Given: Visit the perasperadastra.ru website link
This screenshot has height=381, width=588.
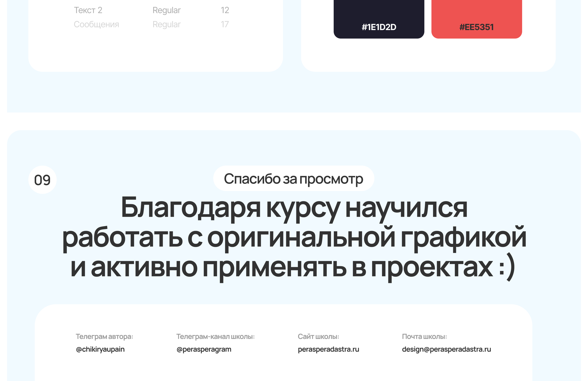Looking at the screenshot, I should click(x=328, y=349).
